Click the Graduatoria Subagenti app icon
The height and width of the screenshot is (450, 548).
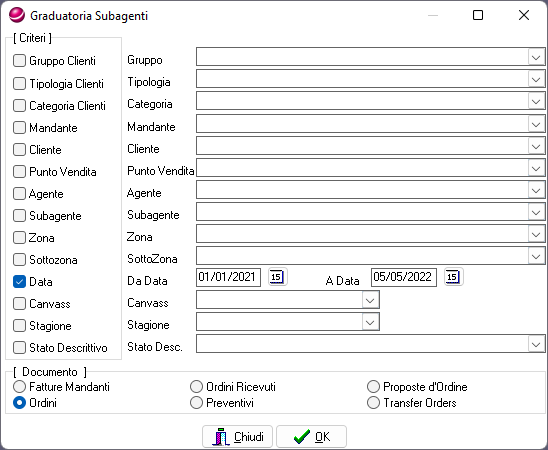[x=17, y=15]
